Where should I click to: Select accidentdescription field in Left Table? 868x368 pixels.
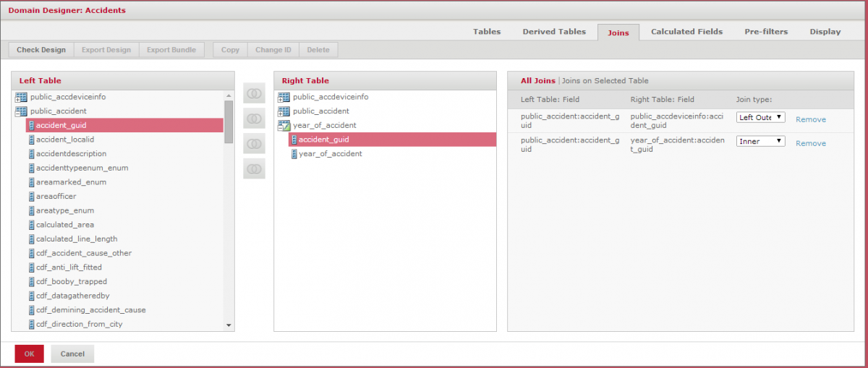71,154
